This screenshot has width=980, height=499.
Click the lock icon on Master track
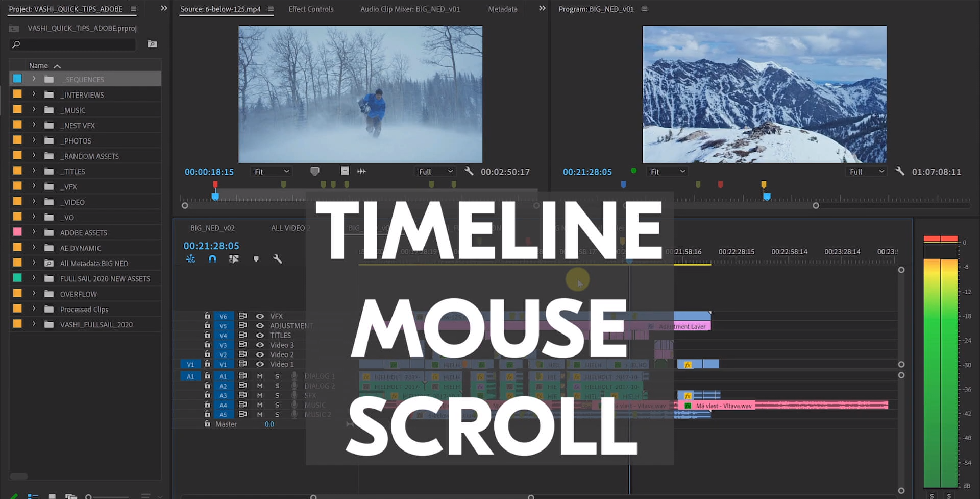point(207,424)
